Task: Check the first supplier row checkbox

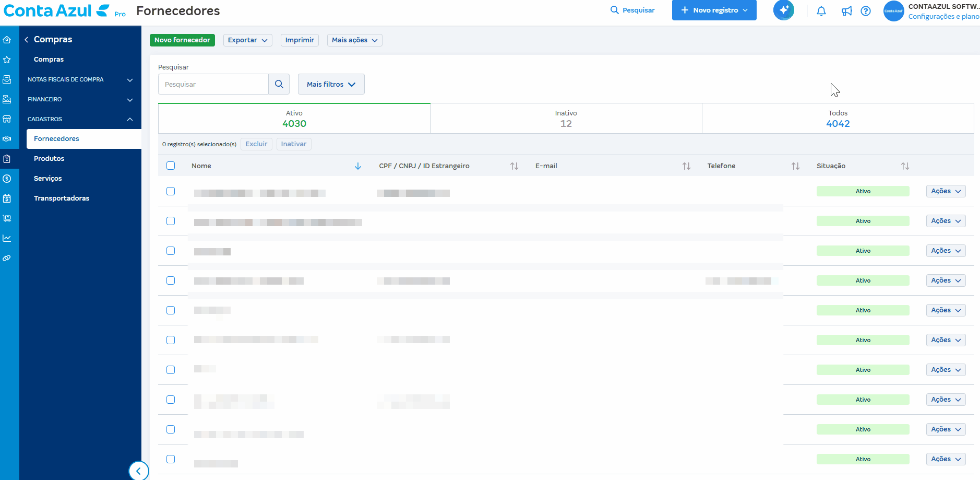Action: pos(171,191)
